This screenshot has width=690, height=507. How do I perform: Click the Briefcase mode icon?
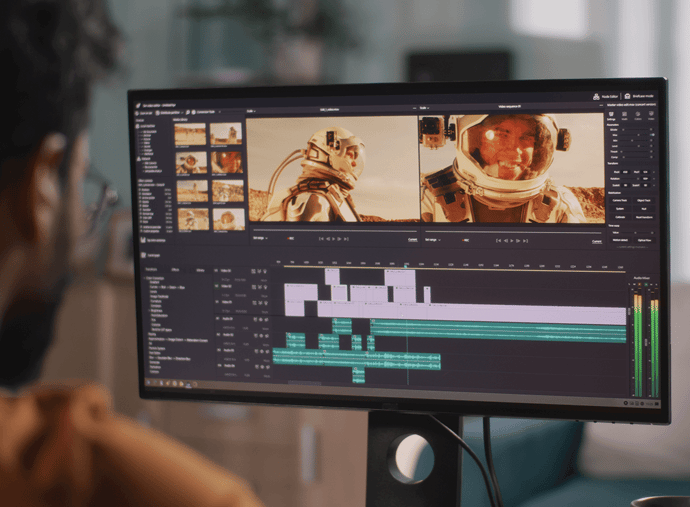coord(628,96)
